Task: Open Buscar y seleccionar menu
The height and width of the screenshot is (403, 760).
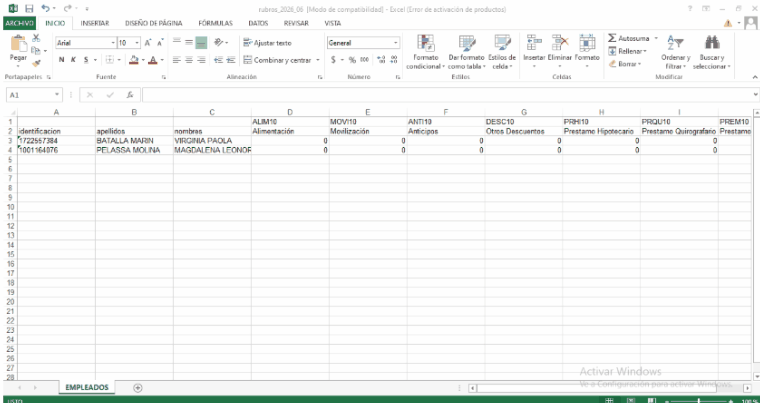Action: coord(711,52)
